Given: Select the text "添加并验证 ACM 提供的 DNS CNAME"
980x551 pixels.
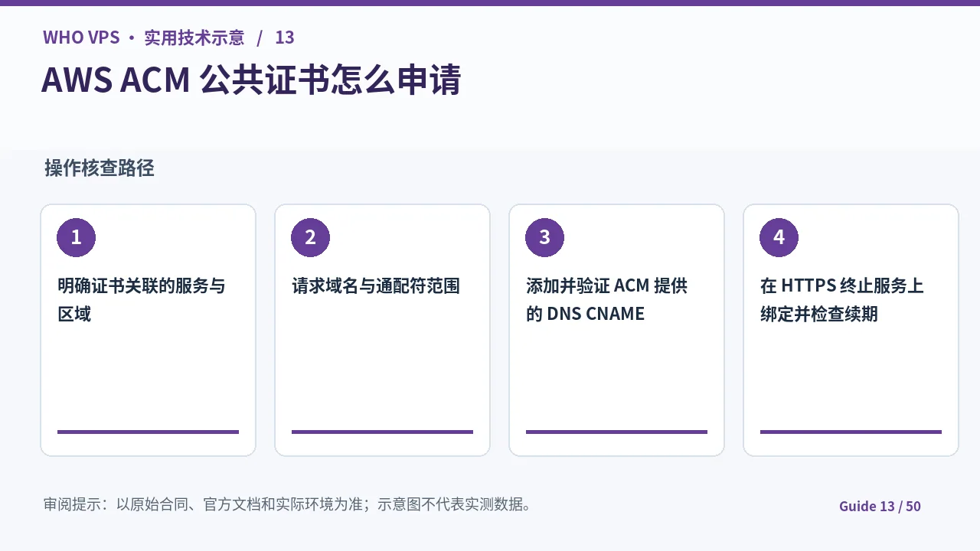Looking at the screenshot, I should tap(607, 300).
